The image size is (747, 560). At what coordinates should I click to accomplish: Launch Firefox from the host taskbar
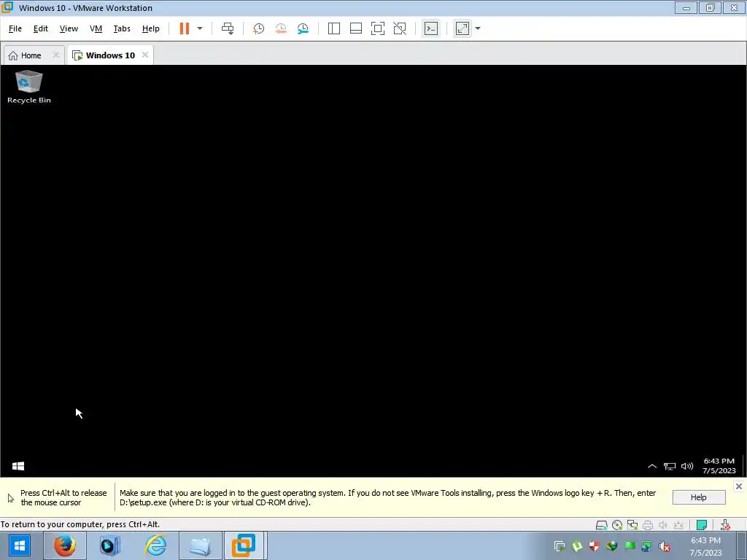(x=65, y=545)
